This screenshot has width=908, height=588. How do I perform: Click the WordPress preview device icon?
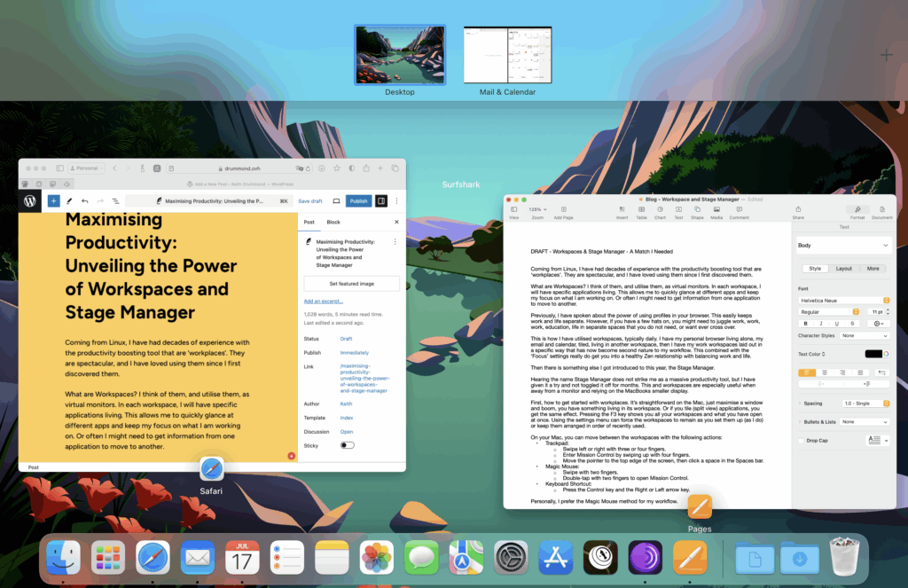pyautogui.click(x=336, y=201)
